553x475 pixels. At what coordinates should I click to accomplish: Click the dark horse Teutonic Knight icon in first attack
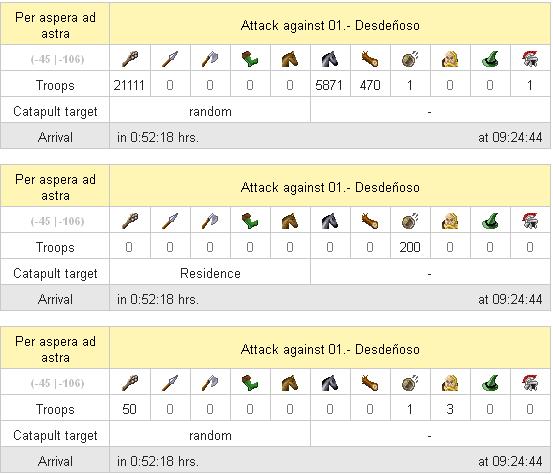tap(330, 59)
